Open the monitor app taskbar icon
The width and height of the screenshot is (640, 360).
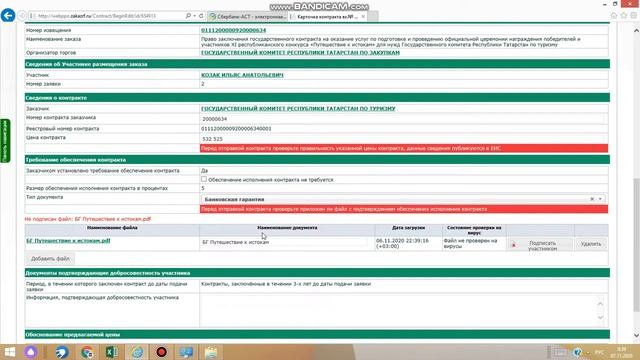tap(186, 352)
